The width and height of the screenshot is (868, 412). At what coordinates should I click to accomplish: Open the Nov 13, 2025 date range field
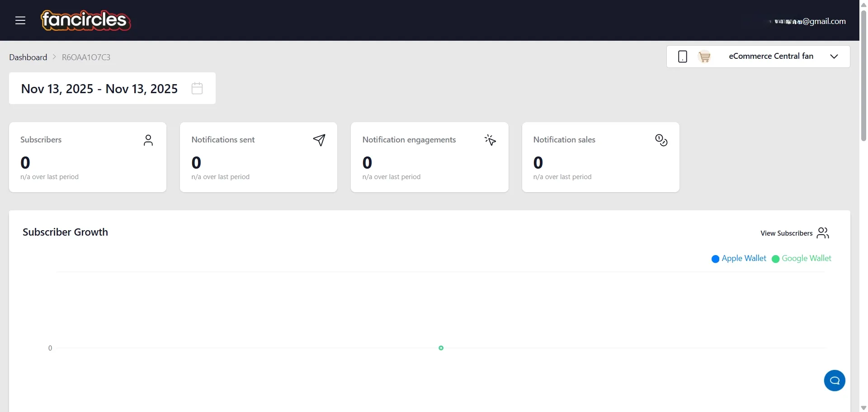coord(112,88)
